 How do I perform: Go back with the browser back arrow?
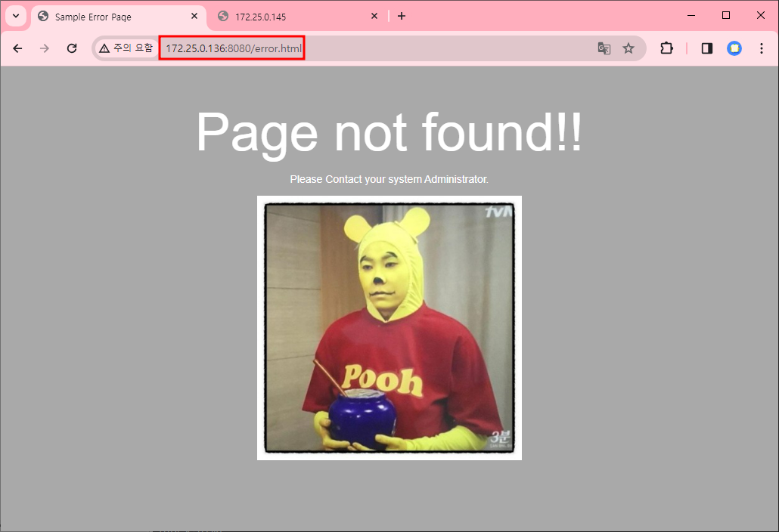point(17,48)
